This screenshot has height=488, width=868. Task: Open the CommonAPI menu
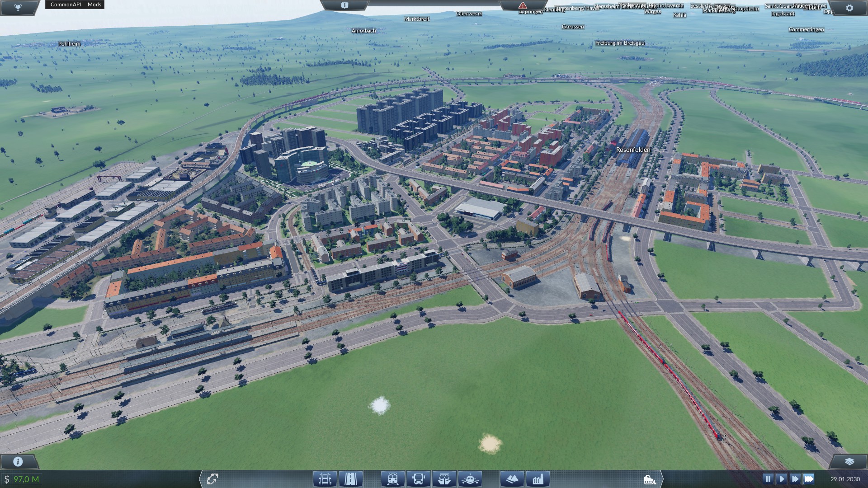click(66, 5)
